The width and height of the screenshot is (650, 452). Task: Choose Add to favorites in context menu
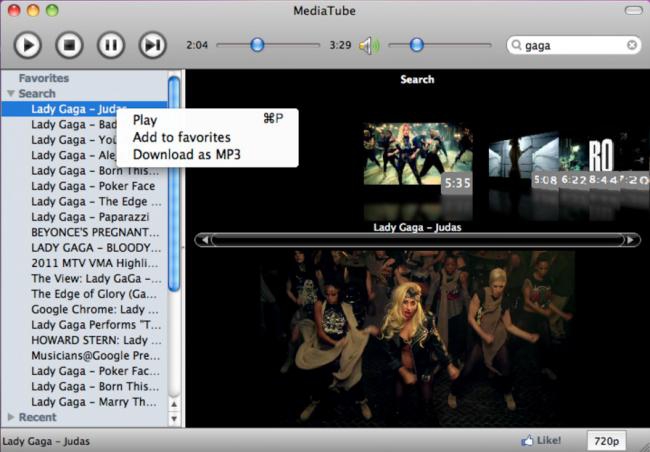point(207,137)
